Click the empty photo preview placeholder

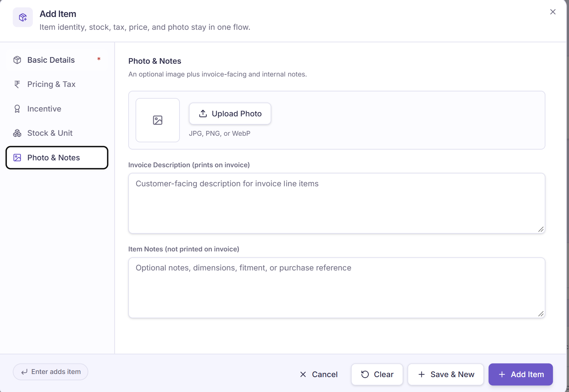pyautogui.click(x=158, y=120)
